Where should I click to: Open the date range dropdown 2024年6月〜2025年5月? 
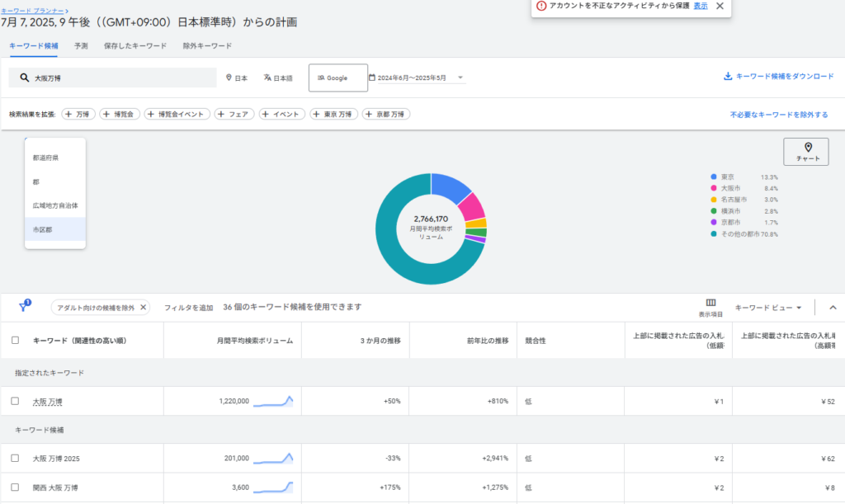tap(417, 78)
